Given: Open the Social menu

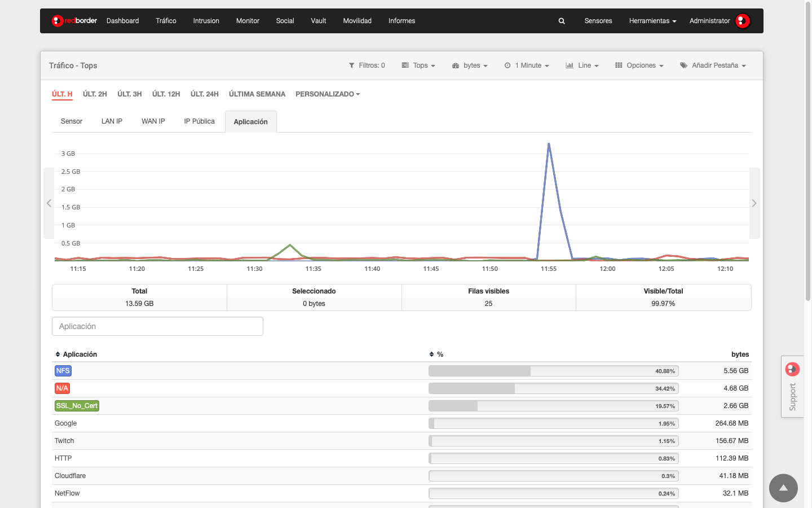Looking at the screenshot, I should click(285, 21).
